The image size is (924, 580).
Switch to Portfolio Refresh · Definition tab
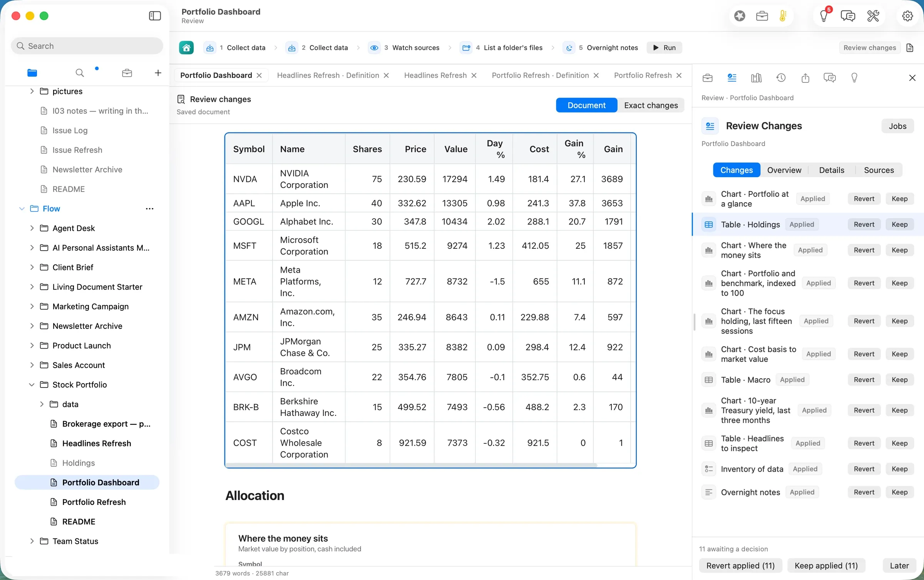tap(540, 75)
